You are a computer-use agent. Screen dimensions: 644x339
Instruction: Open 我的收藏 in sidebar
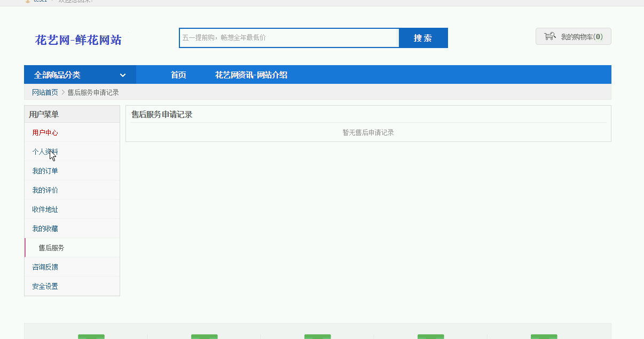click(x=45, y=228)
